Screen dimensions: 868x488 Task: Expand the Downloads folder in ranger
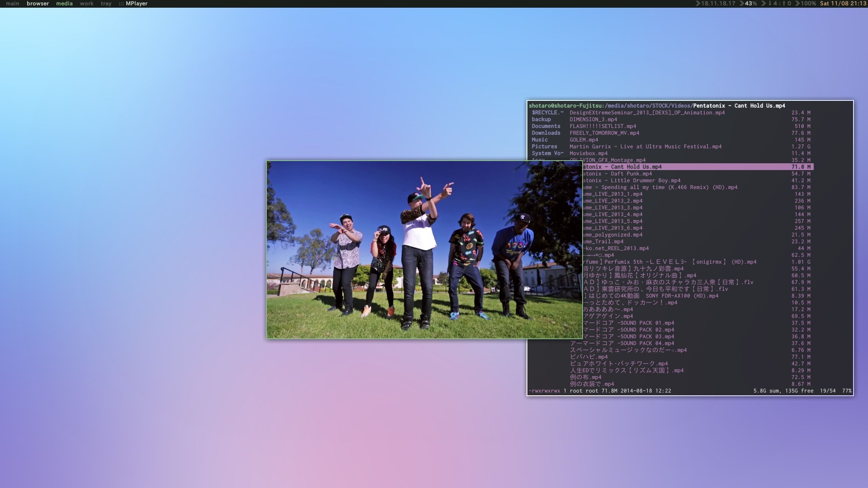[546, 133]
